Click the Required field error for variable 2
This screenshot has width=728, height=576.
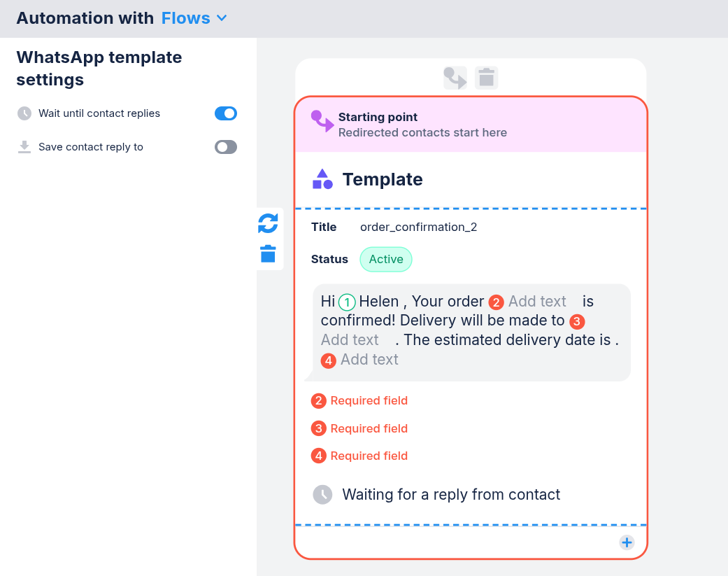coord(369,401)
